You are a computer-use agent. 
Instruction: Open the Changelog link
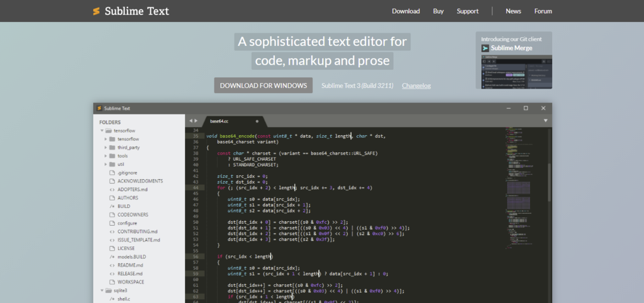tap(416, 85)
